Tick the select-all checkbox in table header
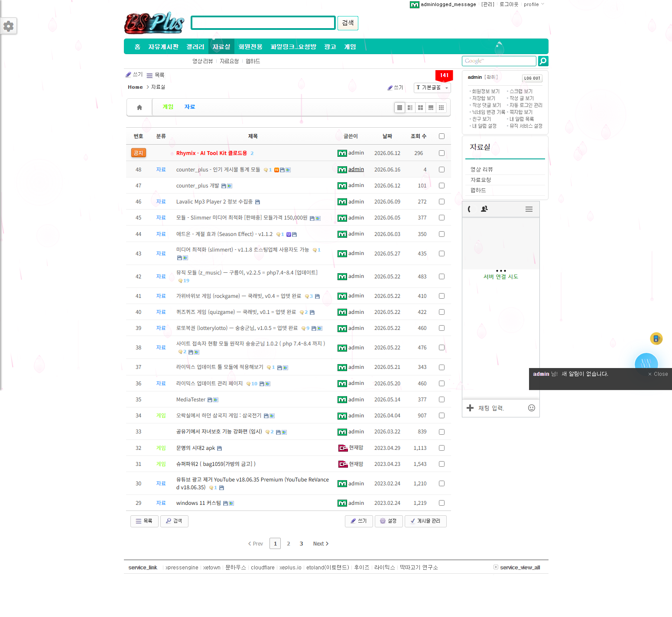The width and height of the screenshot is (672, 617). pyautogui.click(x=442, y=136)
